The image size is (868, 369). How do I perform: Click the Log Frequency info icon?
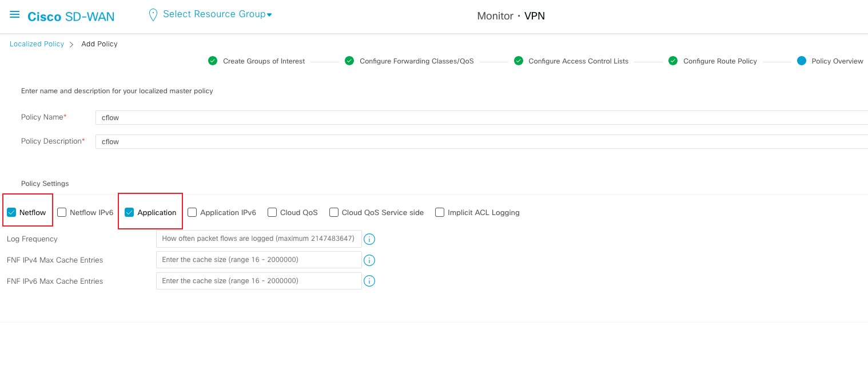point(369,239)
